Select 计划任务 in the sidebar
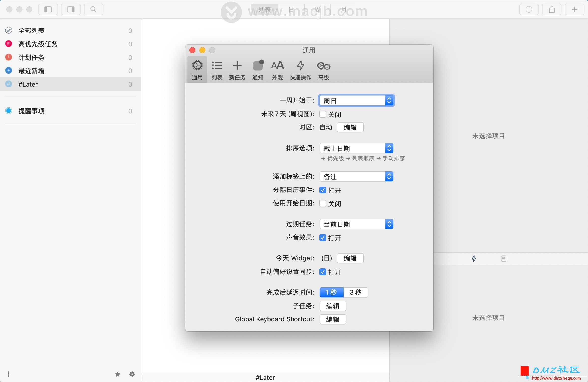Image resolution: width=588 pixels, height=382 pixels. click(x=70, y=57)
